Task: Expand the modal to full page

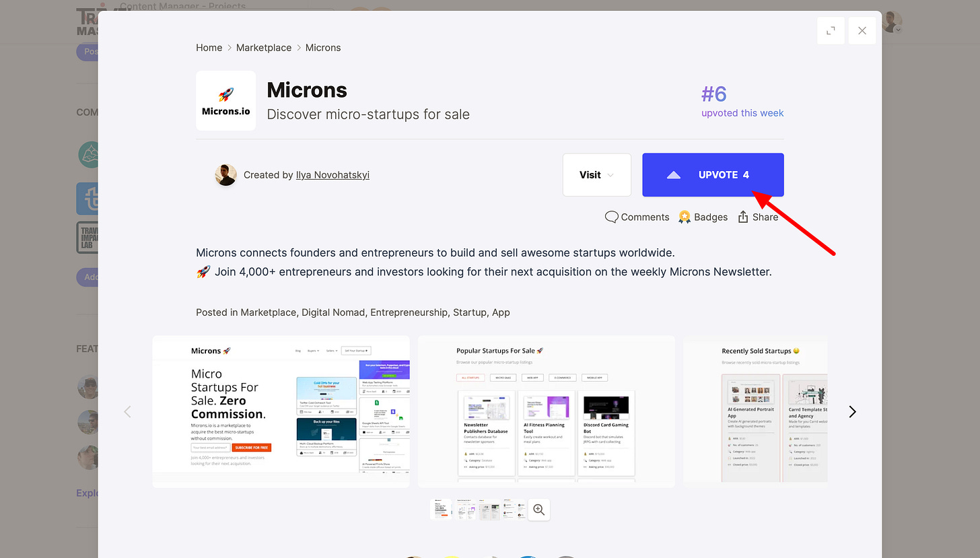Action: pos(831,30)
